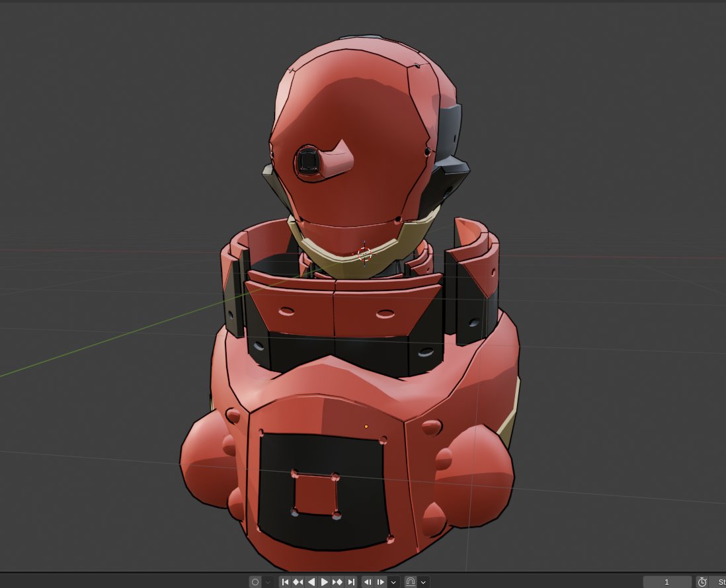This screenshot has width=726, height=588.
Task: Step back one frame
Action: click(369, 581)
